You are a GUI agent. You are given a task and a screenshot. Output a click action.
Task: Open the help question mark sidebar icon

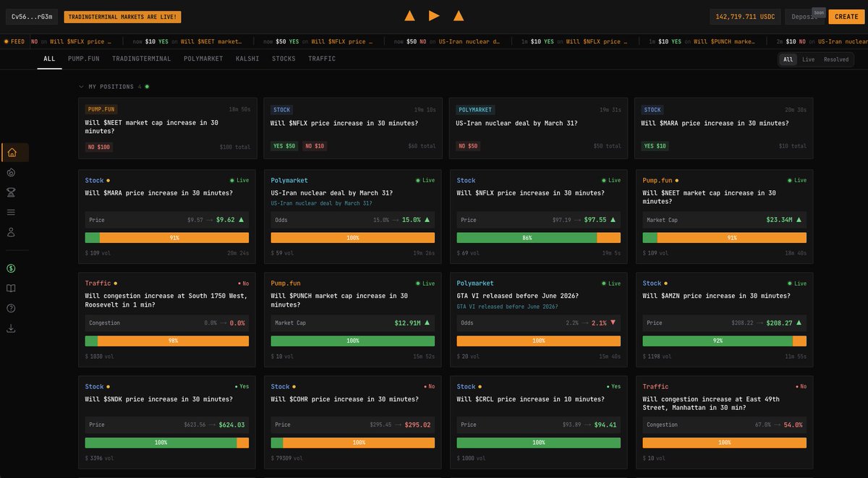[x=11, y=308]
